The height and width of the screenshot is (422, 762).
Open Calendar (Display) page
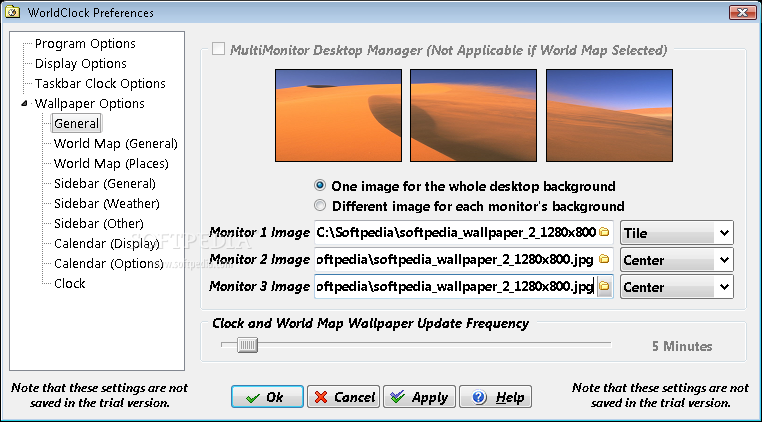[x=107, y=243]
